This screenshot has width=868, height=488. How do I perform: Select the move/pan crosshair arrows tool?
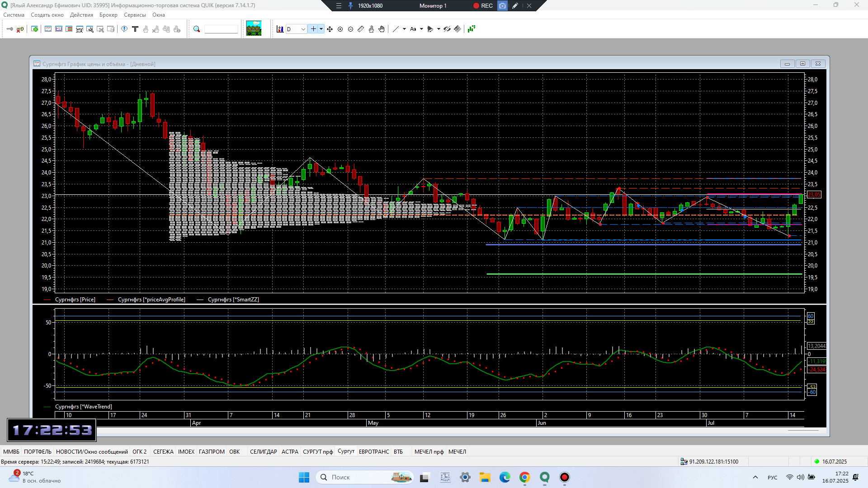[x=330, y=29]
